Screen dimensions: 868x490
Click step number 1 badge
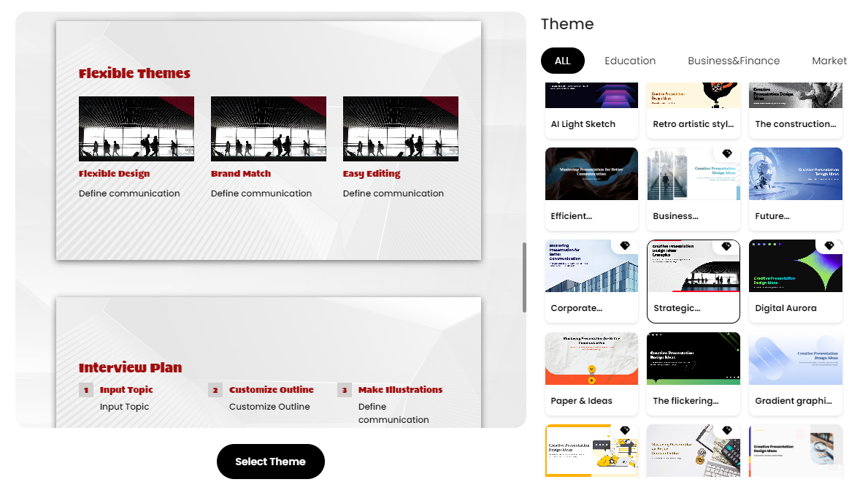click(x=86, y=391)
